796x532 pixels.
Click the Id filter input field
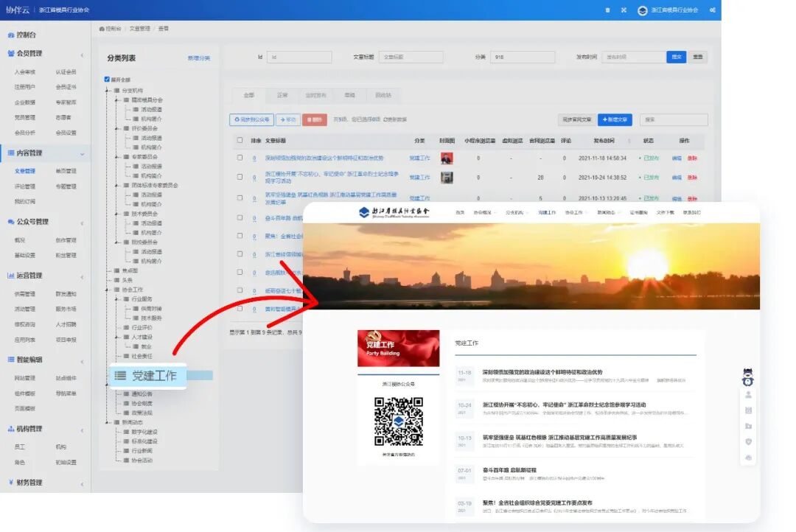click(x=299, y=57)
